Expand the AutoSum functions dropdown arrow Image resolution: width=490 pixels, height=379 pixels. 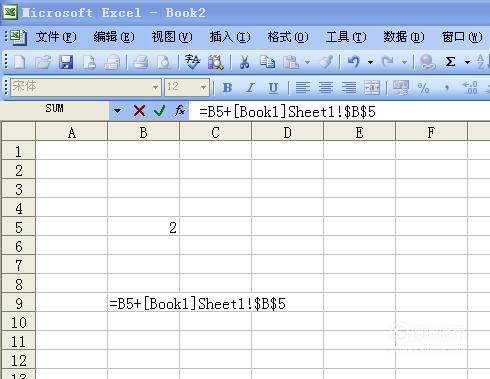point(467,62)
